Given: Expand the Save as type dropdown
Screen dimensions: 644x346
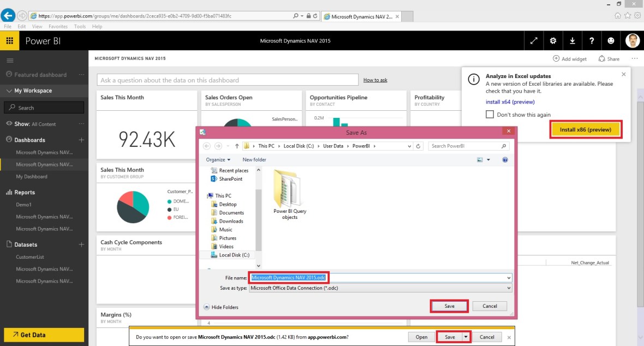Looking at the screenshot, I should pyautogui.click(x=509, y=288).
